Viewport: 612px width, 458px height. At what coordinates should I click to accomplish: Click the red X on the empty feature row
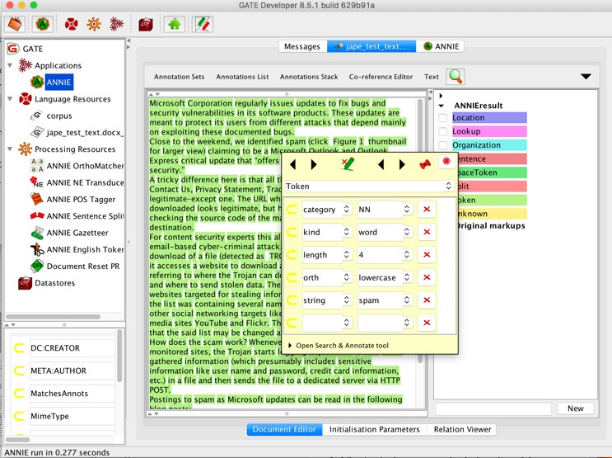[427, 323]
